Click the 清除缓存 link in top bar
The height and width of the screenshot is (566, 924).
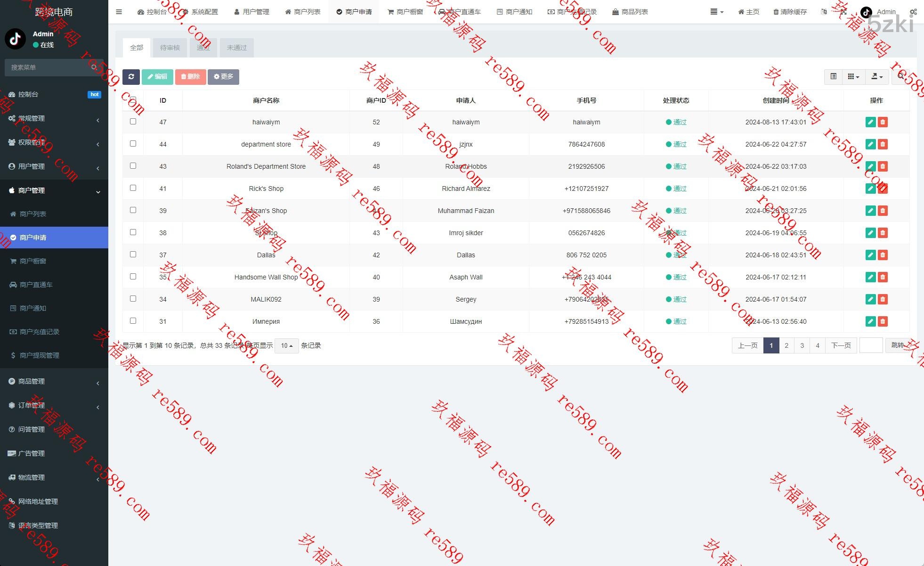(790, 12)
